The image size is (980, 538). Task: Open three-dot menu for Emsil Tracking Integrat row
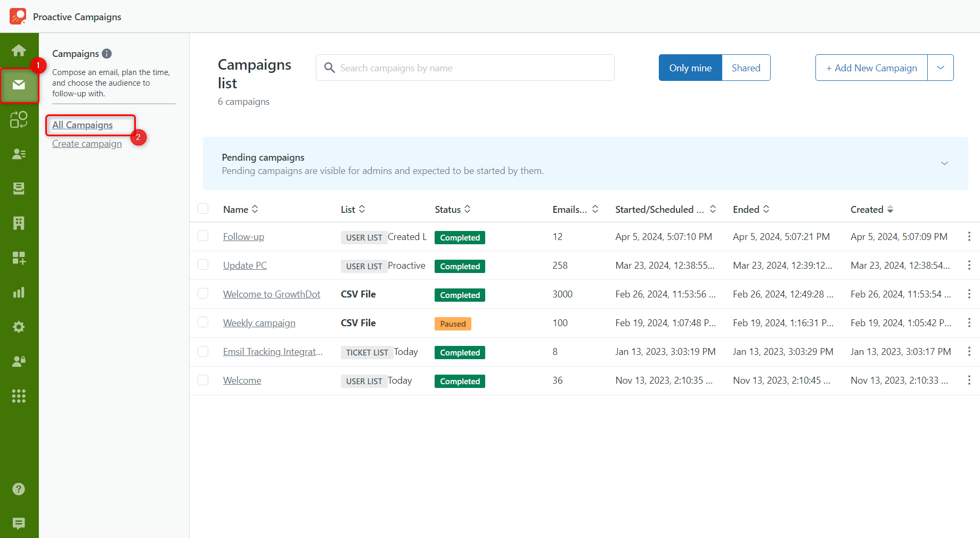(969, 351)
